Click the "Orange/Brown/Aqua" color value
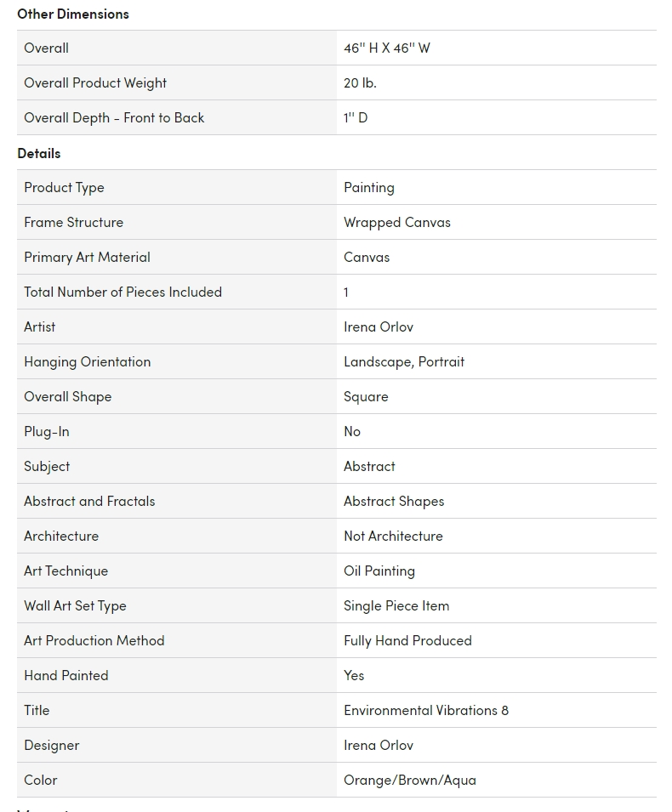This screenshot has width=672, height=812. (x=410, y=780)
